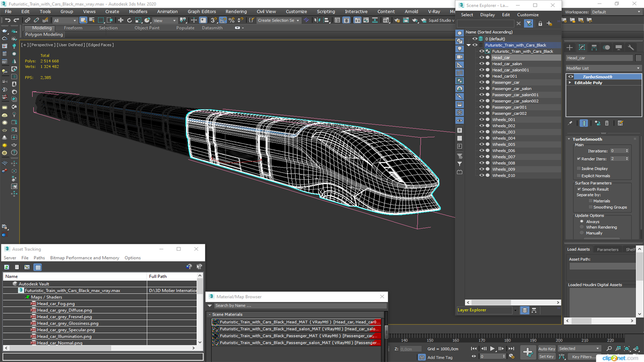Open the Utilities wrench panel tab
The image size is (644, 362).
tap(631, 48)
